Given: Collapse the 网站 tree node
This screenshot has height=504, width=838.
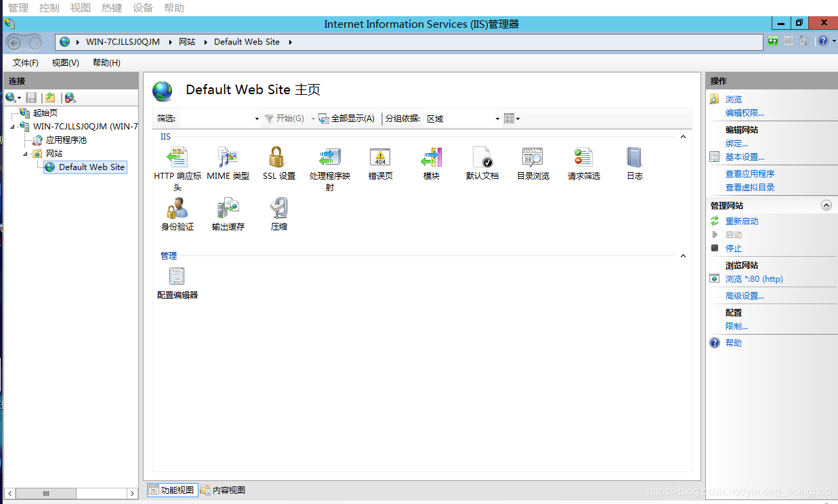Looking at the screenshot, I should click(x=26, y=154).
